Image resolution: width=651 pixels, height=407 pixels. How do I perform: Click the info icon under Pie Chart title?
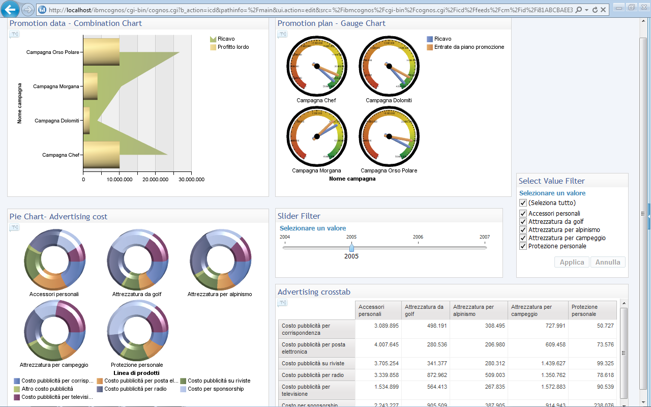(x=15, y=228)
